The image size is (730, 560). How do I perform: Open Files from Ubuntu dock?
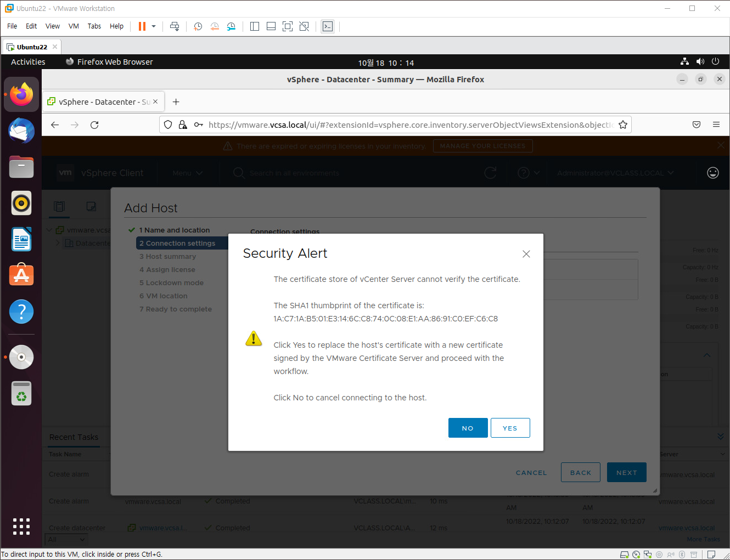click(21, 167)
